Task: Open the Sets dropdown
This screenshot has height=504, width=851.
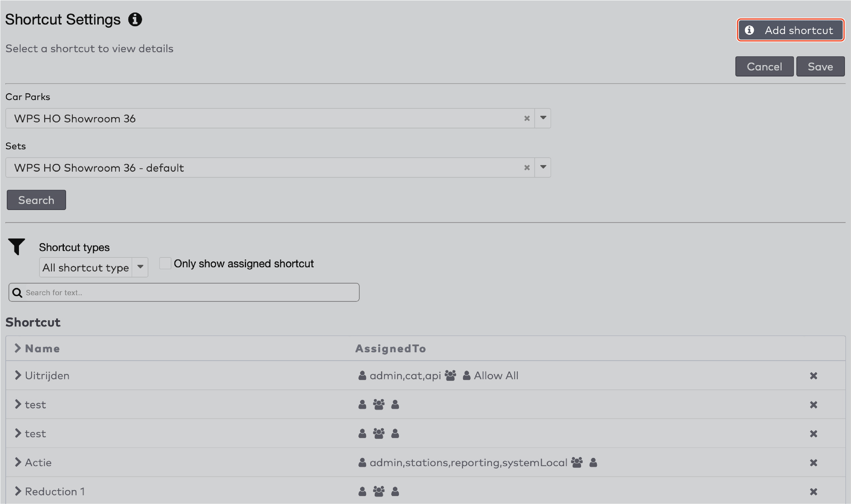Action: 543,167
